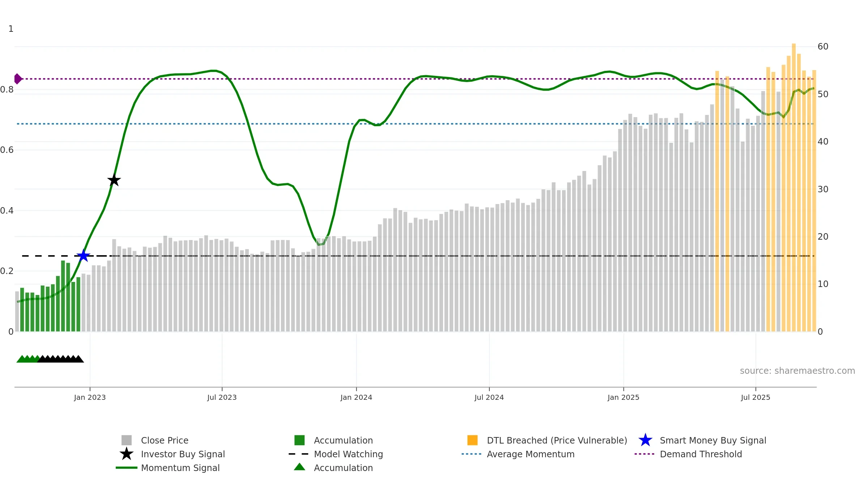The width and height of the screenshot is (868, 488).
Task: Click the 30 value on right axis
Action: tap(823, 189)
